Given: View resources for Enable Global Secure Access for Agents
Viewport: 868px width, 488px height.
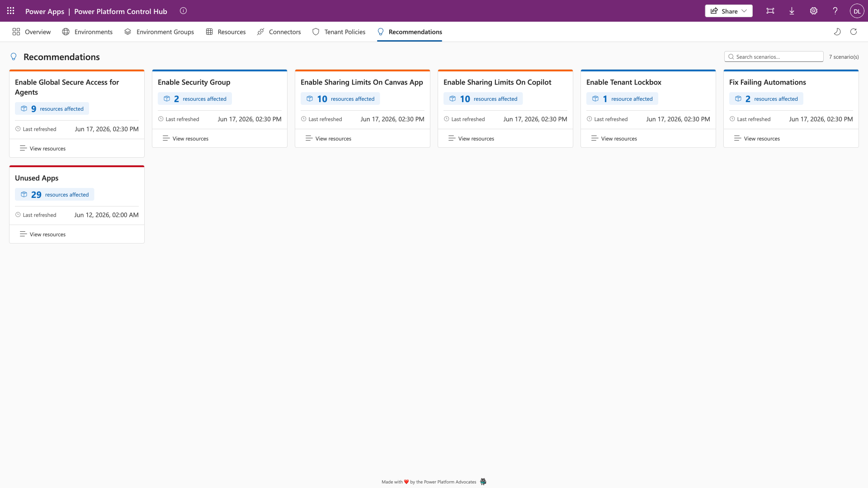Looking at the screenshot, I should coord(43,148).
